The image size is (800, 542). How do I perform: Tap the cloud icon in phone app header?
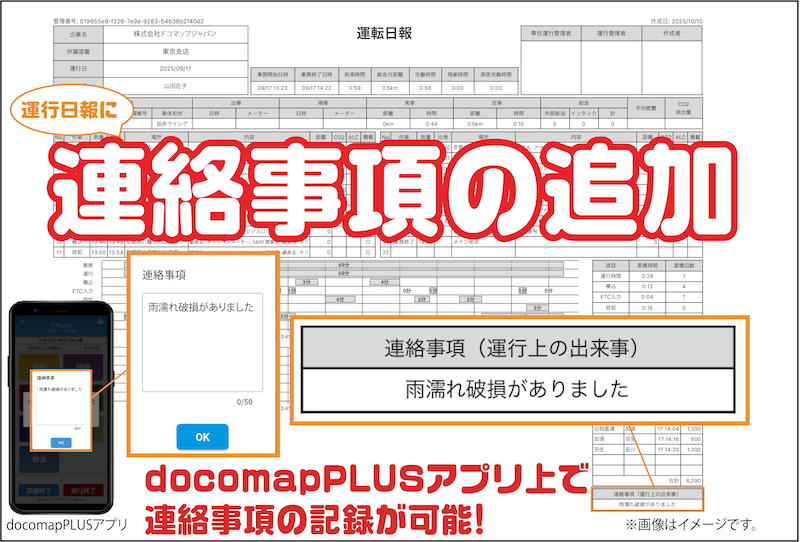point(101,323)
